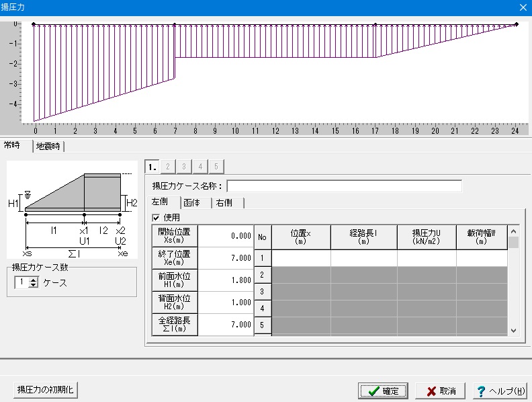532x402 pixels.
Task: Select uplift case tab 4
Action: pyautogui.click(x=200, y=167)
